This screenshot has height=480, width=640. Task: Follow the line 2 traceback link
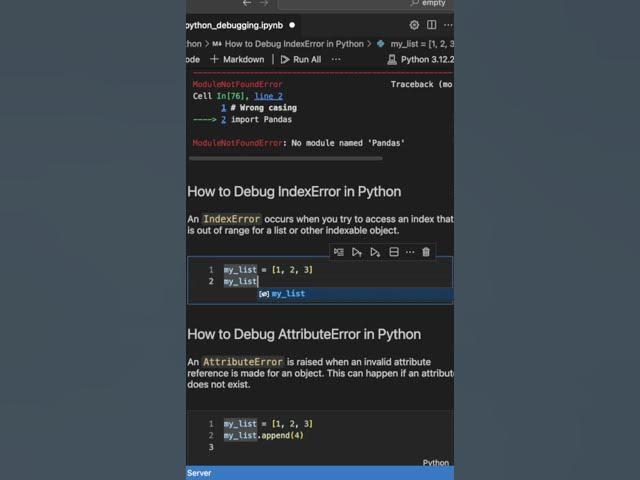pyautogui.click(x=268, y=96)
